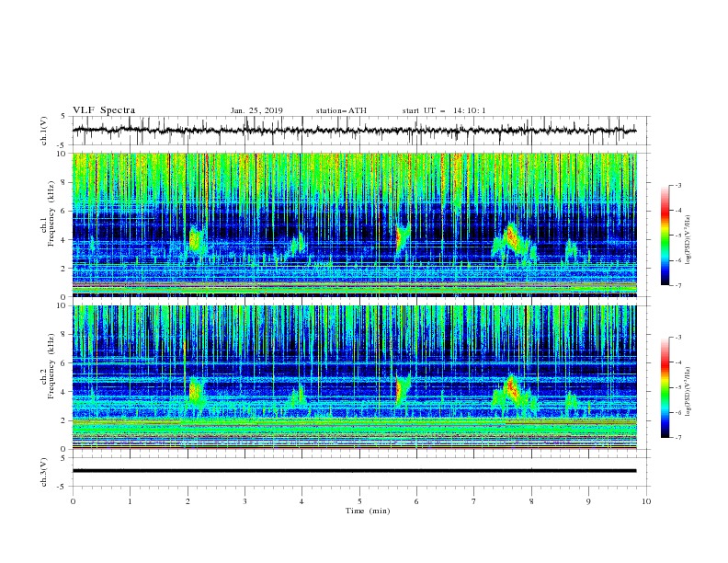Image resolution: width=728 pixels, height=563 pixels.
Task: Click the date "Jan. 25, 2019"
Action: tap(256, 110)
